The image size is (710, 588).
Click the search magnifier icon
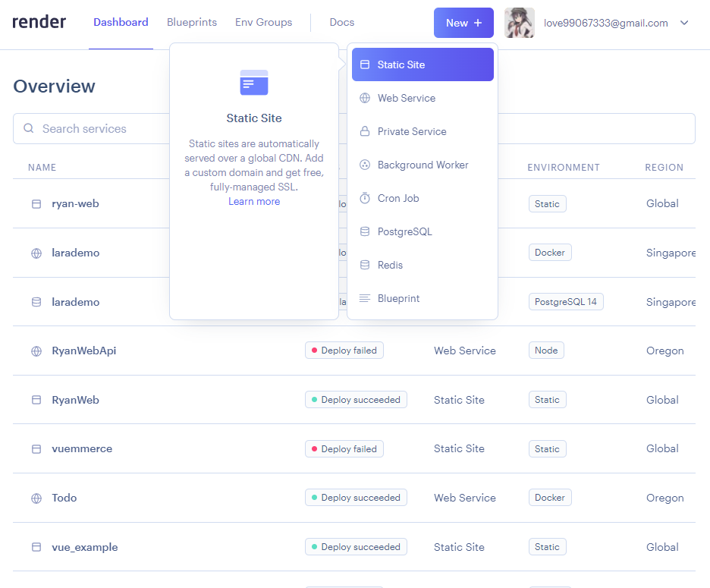(x=29, y=128)
